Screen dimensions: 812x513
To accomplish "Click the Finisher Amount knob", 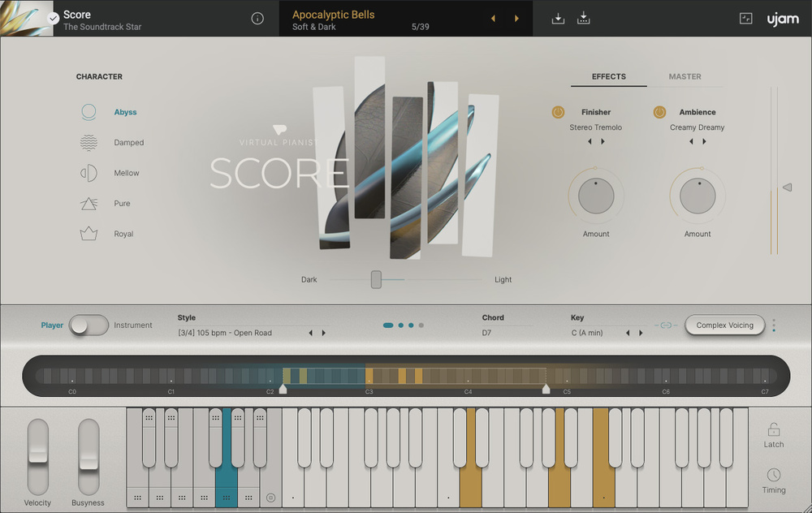I will click(596, 196).
